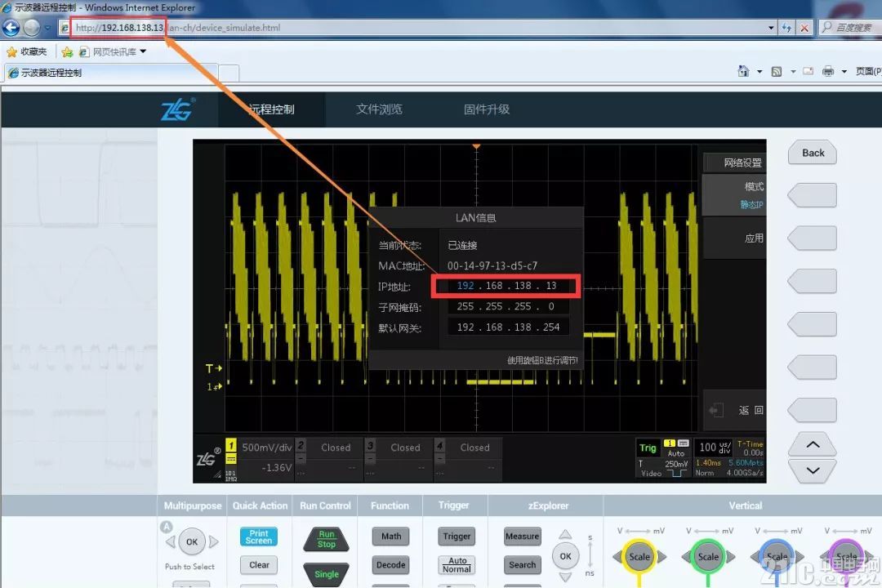Expand the printer options dropdown arrow
Image resolution: width=882 pixels, height=588 pixels.
pos(844,72)
